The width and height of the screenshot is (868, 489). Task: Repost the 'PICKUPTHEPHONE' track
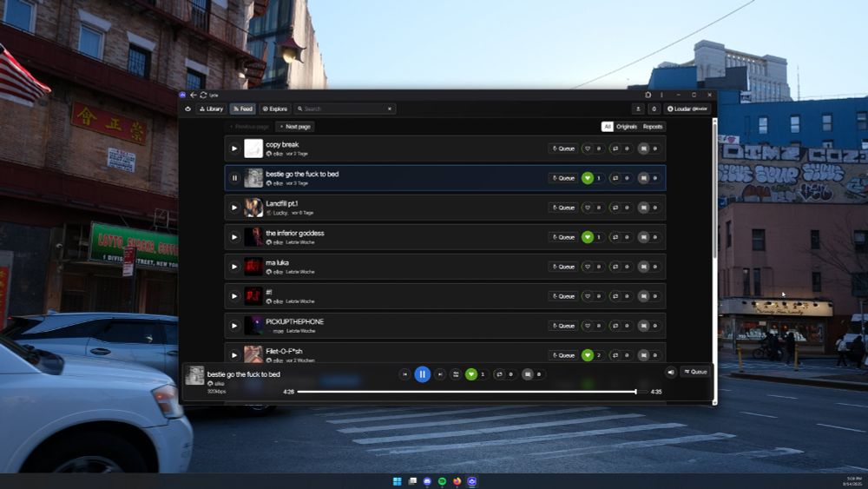click(x=615, y=326)
